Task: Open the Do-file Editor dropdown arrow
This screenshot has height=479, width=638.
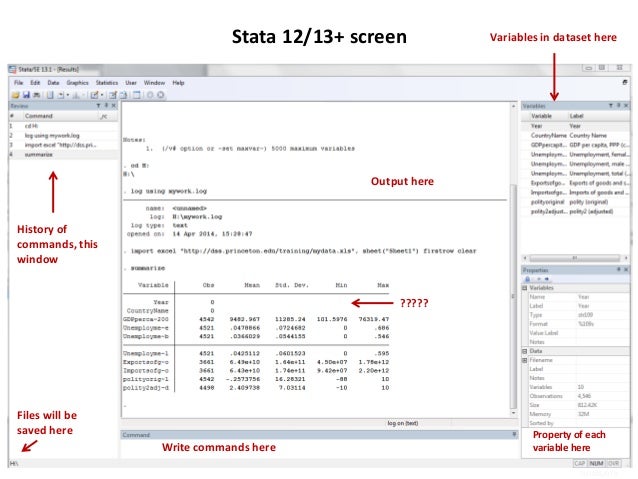Action: click(102, 95)
